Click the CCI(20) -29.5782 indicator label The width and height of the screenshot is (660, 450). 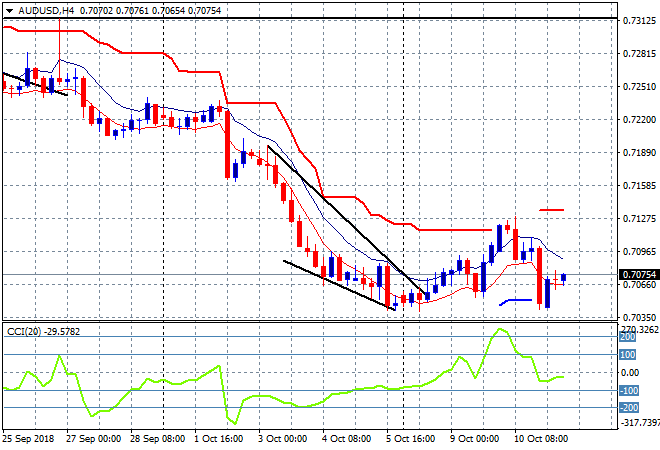(x=43, y=331)
